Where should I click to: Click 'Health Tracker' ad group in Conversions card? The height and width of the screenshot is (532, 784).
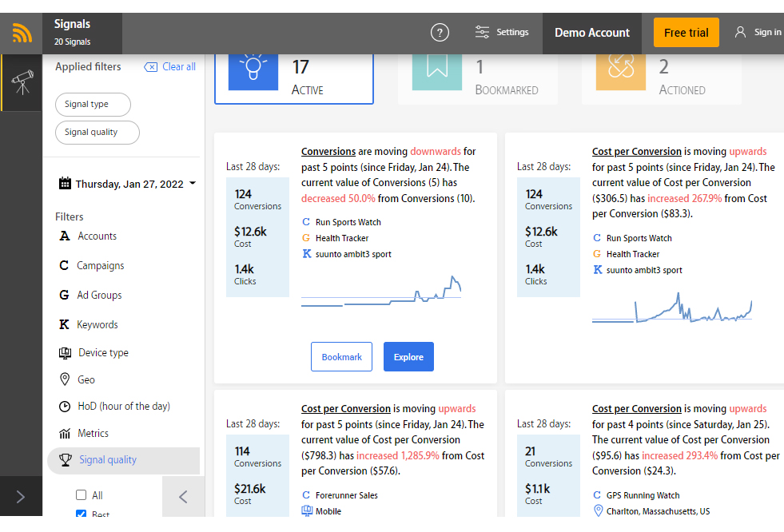tap(342, 238)
